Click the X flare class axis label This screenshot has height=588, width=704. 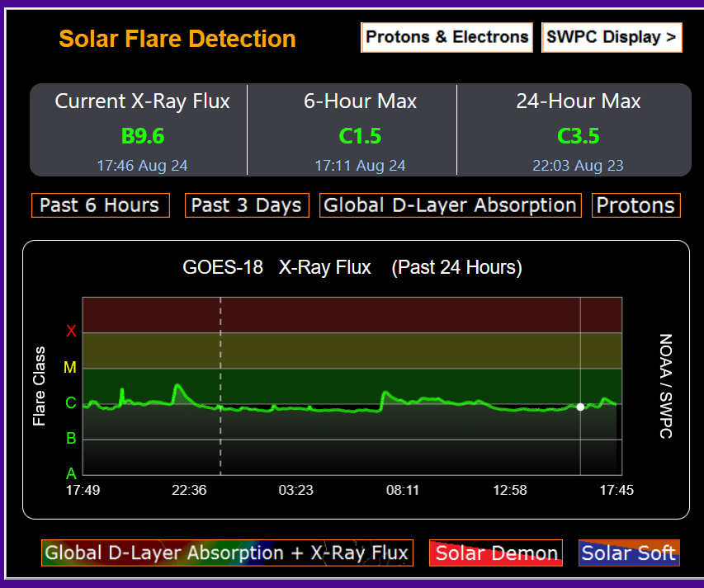click(x=71, y=331)
